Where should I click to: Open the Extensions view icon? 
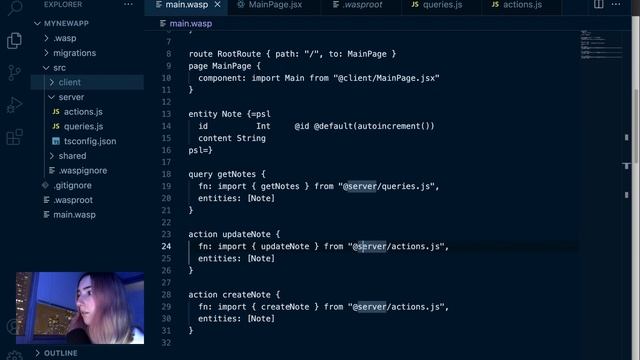(x=15, y=137)
